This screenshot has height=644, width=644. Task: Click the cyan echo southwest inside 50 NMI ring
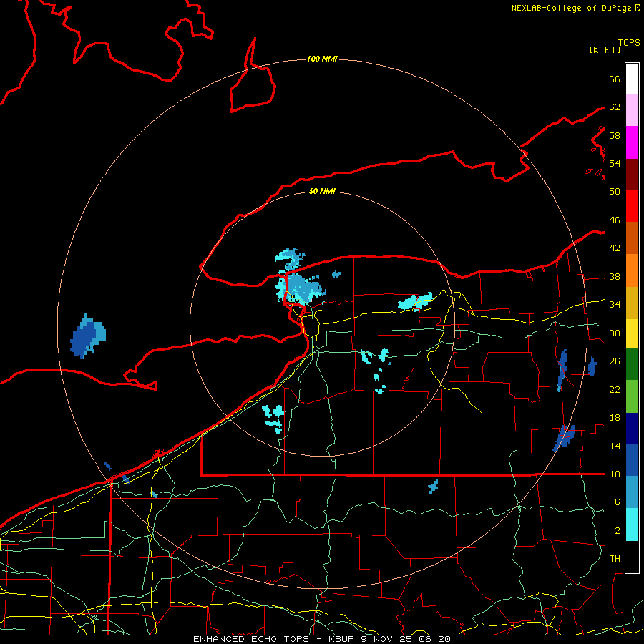pos(274,419)
